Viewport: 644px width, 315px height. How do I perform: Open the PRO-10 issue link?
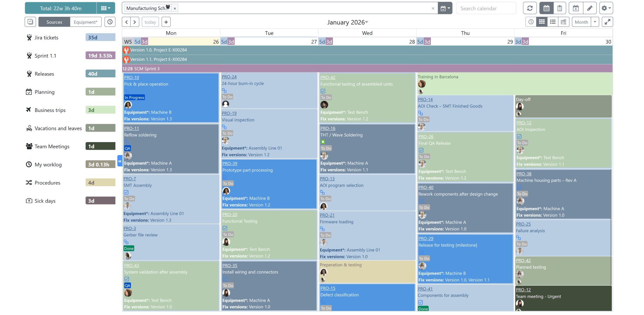coord(131,77)
